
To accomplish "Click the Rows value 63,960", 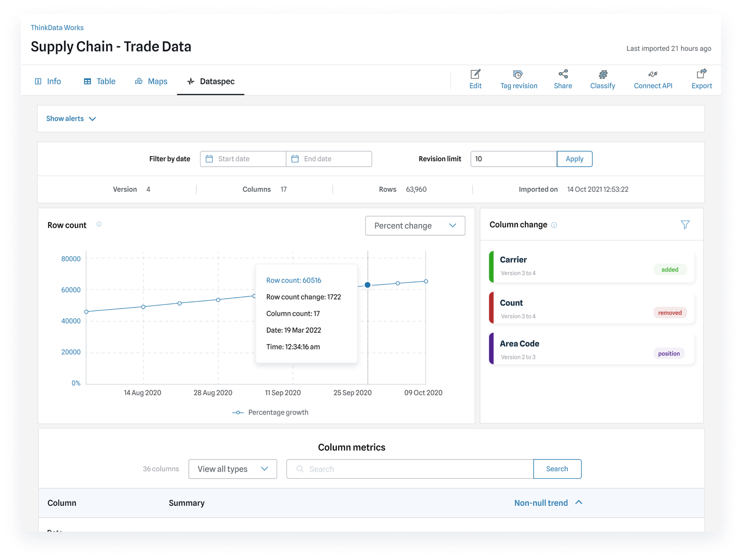I will [416, 189].
